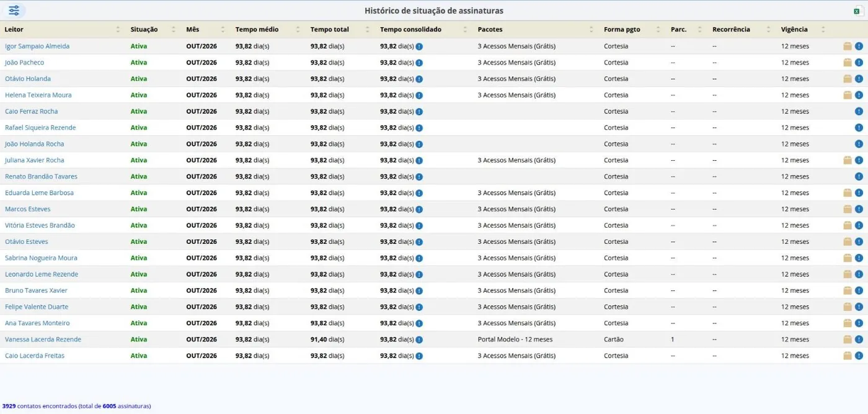The height and width of the screenshot is (414, 868).
Task: Open reader Igor Sampaio Almeida
Action: [x=37, y=46]
